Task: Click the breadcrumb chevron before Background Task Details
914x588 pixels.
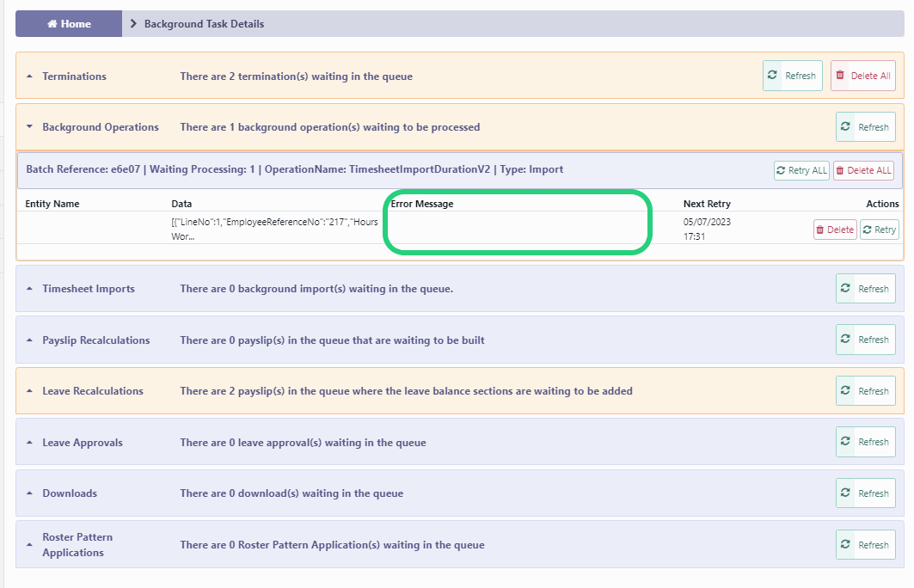Action: tap(133, 24)
